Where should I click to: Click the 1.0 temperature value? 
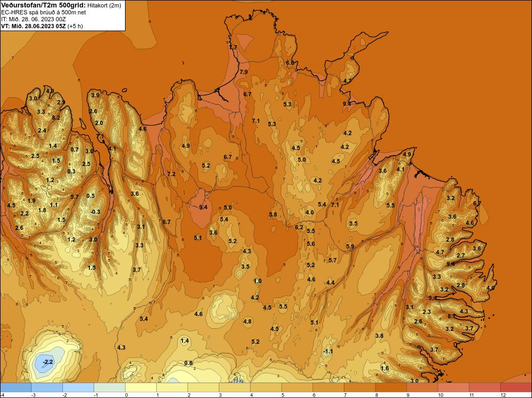[257, 281]
